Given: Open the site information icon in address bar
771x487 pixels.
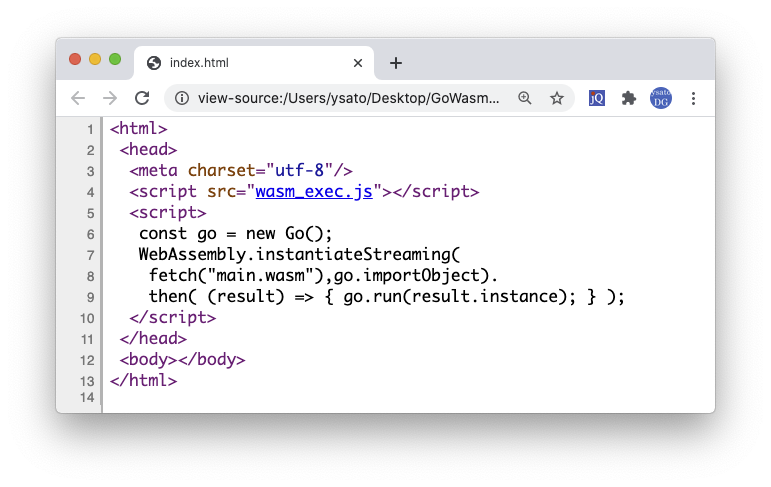Looking at the screenshot, I should [181, 98].
